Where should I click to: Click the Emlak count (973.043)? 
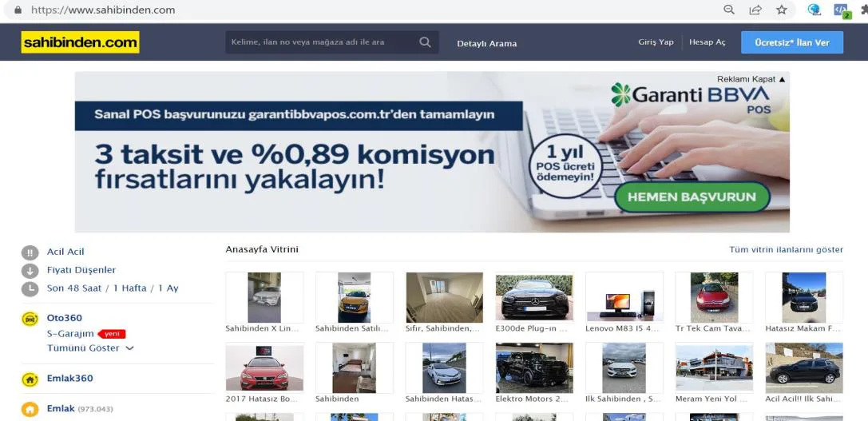pos(95,409)
